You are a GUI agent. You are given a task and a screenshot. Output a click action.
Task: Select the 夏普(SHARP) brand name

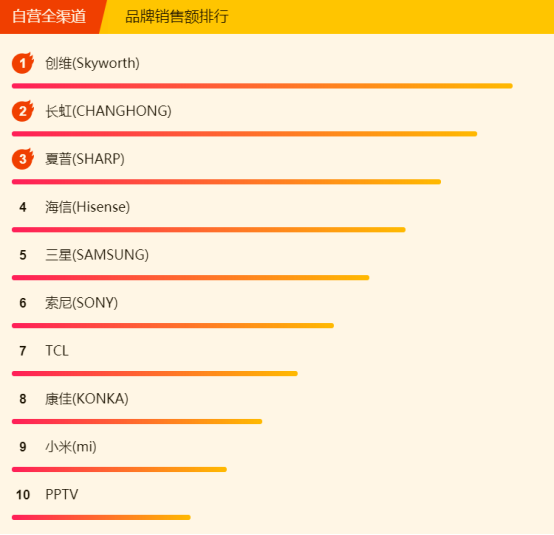pyautogui.click(x=85, y=159)
